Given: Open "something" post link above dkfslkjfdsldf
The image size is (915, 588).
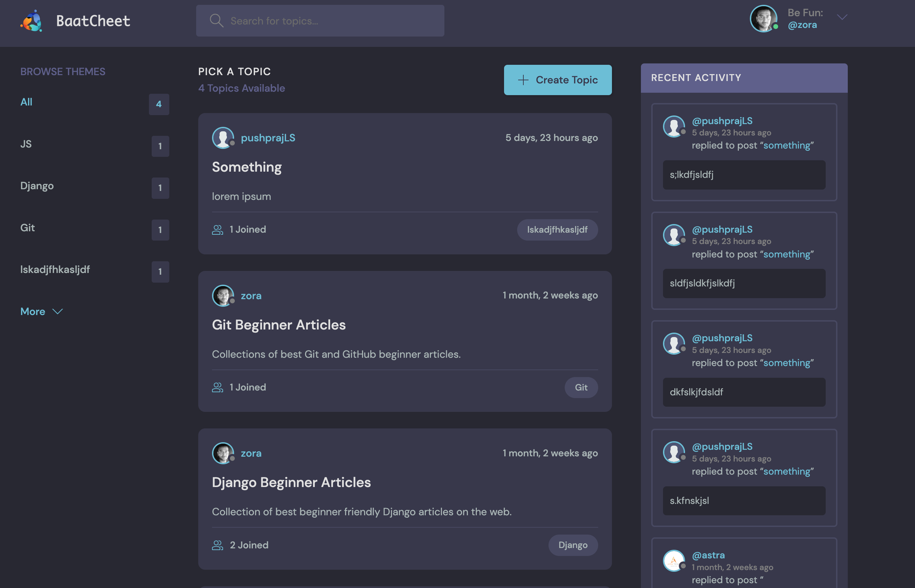Looking at the screenshot, I should (787, 363).
